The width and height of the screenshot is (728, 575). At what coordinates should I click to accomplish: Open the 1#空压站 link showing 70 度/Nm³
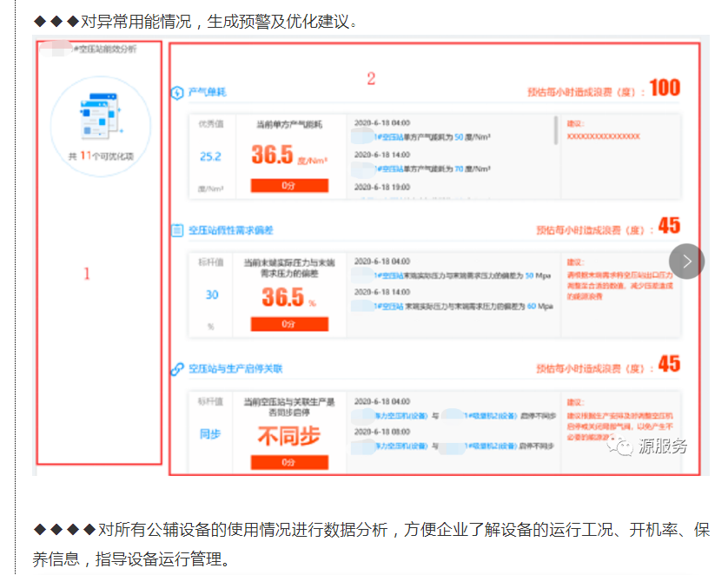coord(390,169)
